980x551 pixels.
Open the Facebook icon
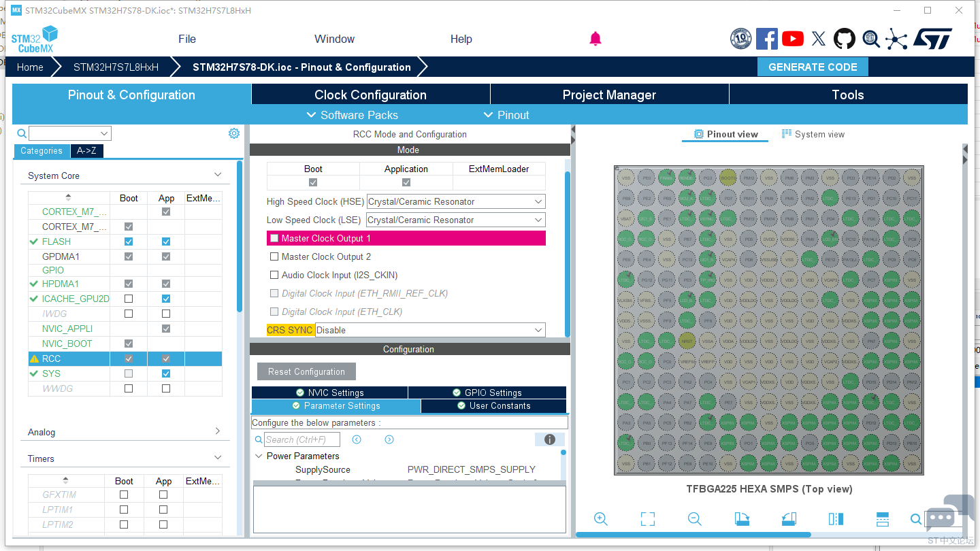pos(767,39)
